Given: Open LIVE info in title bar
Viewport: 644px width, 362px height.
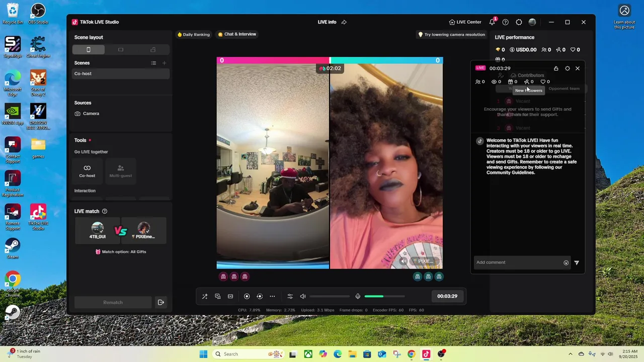Looking at the screenshot, I should click(327, 22).
